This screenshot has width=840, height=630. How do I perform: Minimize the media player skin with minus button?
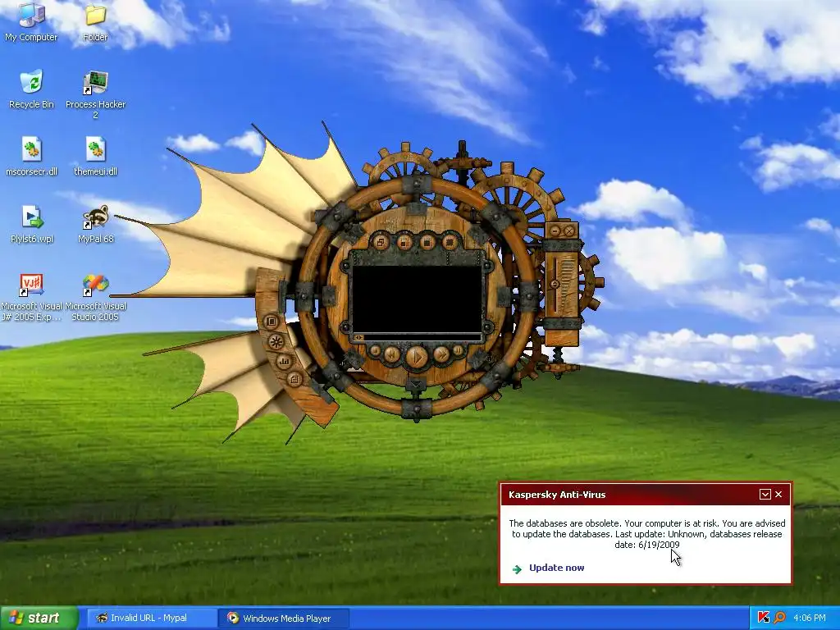[x=555, y=231]
